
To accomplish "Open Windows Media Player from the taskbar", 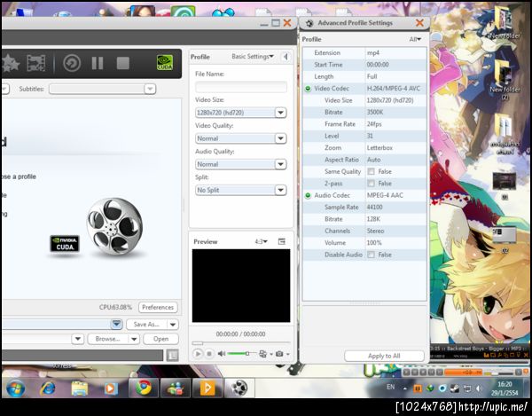I will [111, 388].
